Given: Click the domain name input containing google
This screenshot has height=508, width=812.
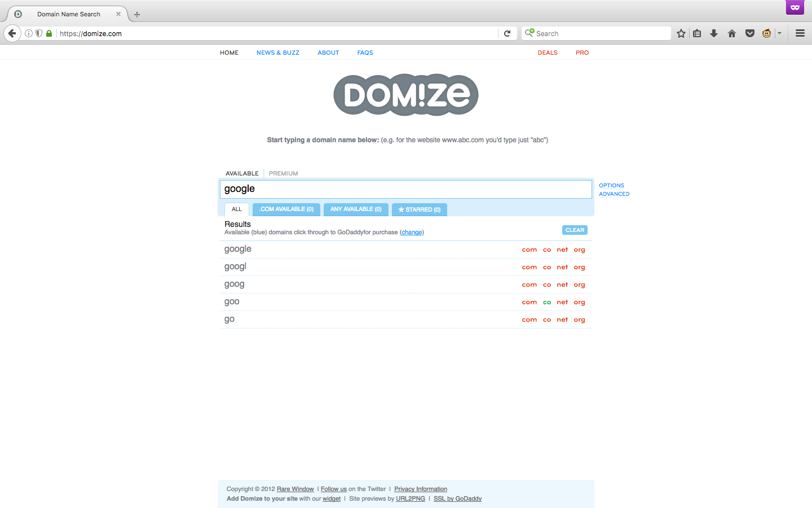Looking at the screenshot, I should tap(406, 189).
